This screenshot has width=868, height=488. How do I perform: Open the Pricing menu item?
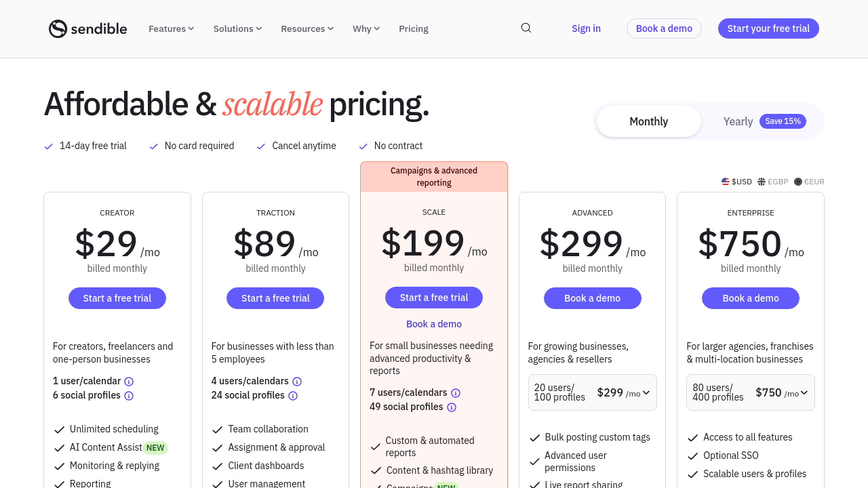414,28
